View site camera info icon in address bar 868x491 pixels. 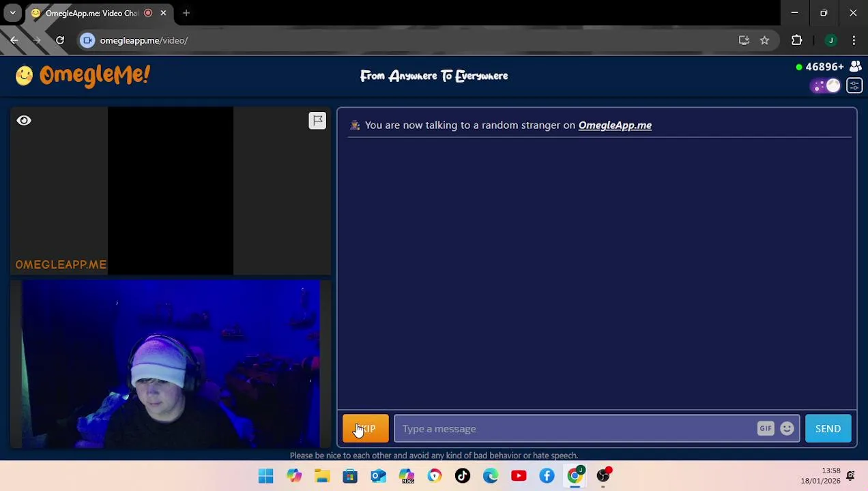(x=87, y=40)
